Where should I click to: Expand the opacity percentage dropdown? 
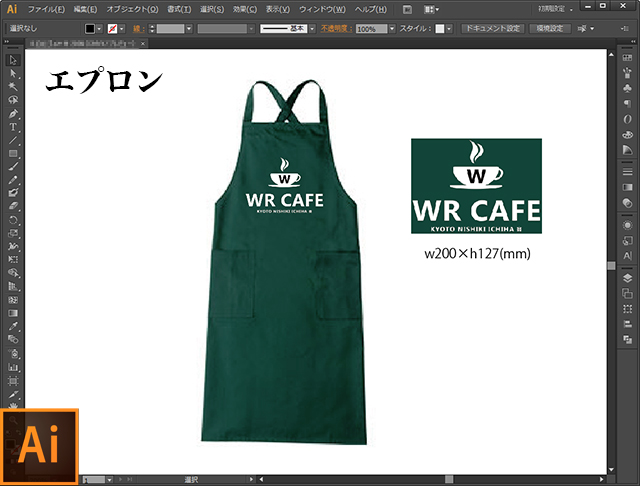[x=391, y=29]
